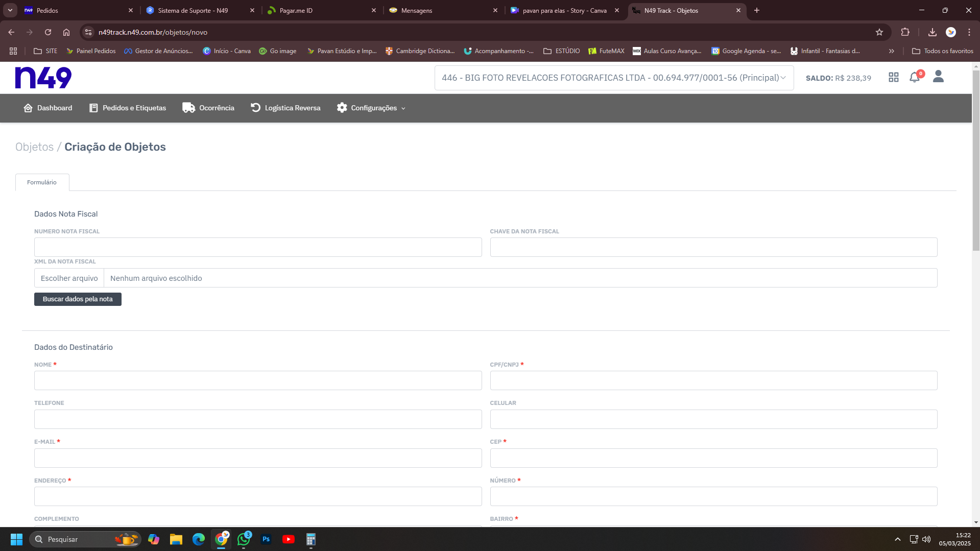Reload the page
The height and width of the screenshot is (551, 980).
point(48,32)
